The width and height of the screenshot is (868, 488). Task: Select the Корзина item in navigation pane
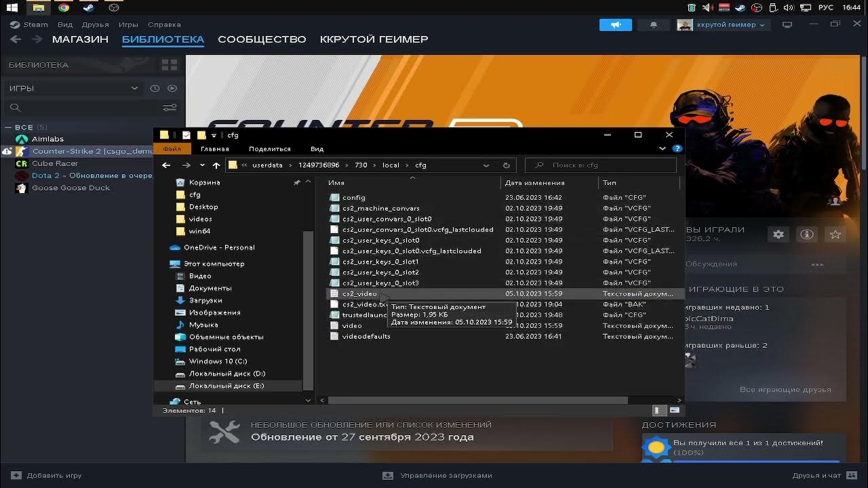coord(204,182)
